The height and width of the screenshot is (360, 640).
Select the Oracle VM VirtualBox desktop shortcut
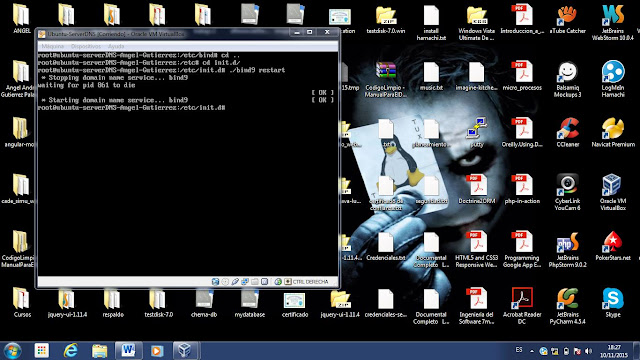613,193
